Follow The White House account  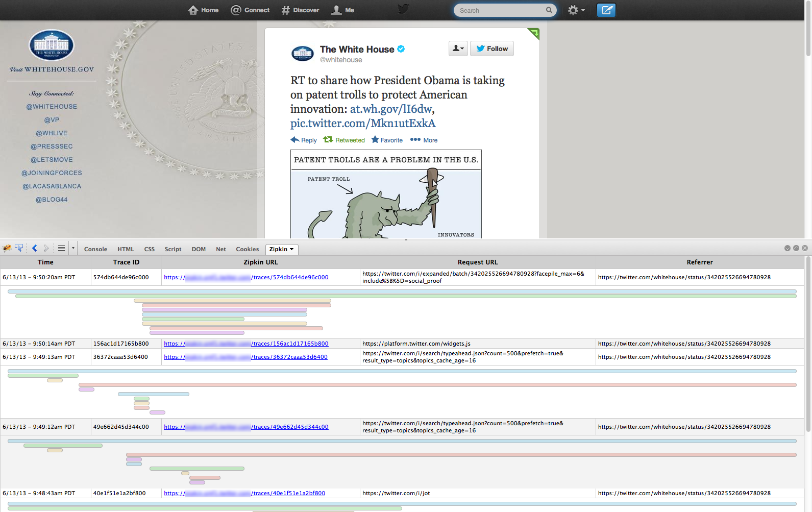[492, 48]
